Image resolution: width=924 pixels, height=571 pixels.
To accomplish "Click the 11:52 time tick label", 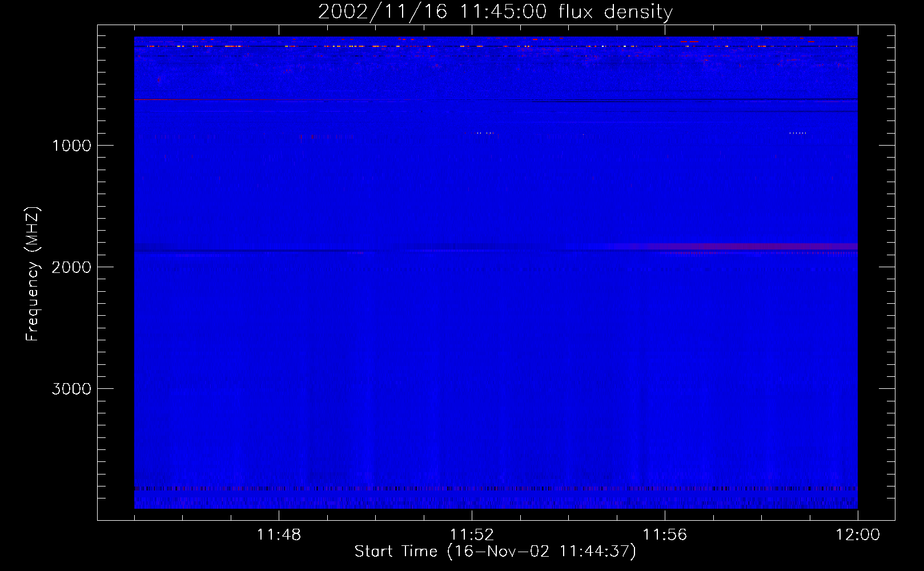I will tap(472, 535).
